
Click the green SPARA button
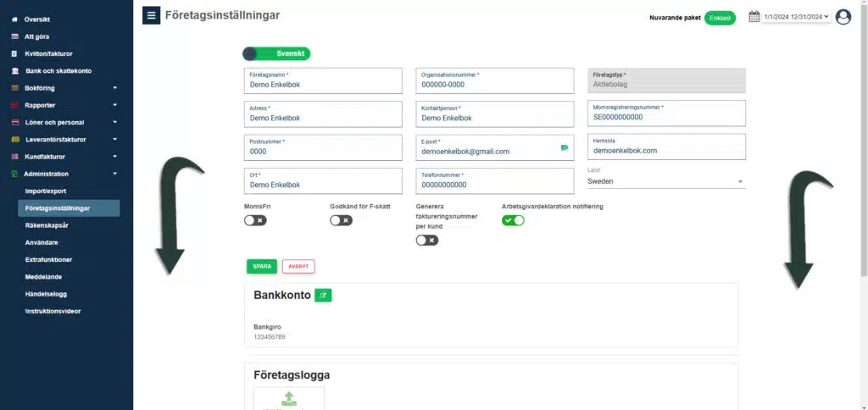click(262, 266)
